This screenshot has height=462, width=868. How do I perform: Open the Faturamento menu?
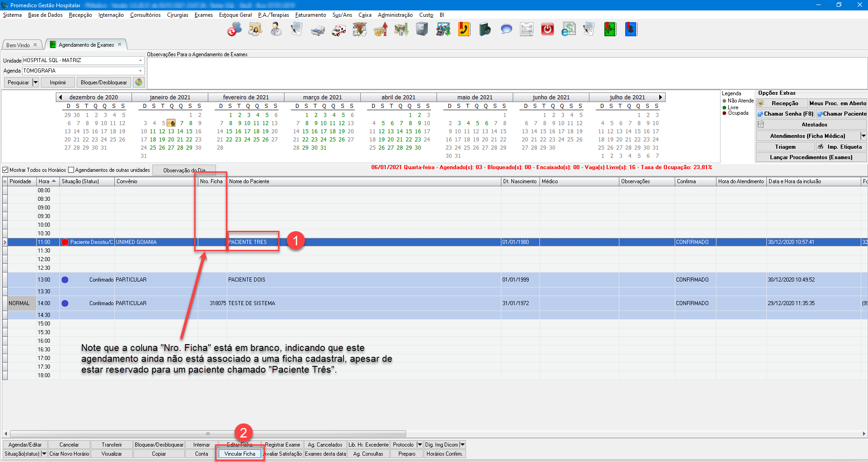pos(310,15)
